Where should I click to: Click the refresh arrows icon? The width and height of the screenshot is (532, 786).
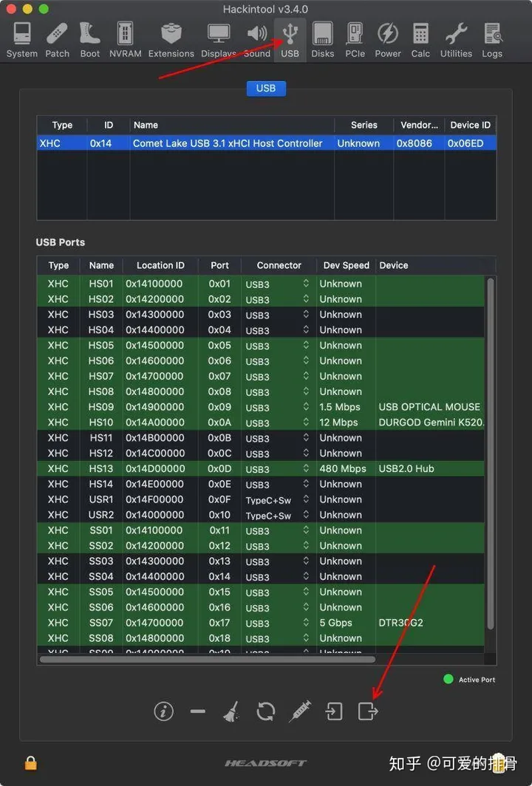(265, 711)
